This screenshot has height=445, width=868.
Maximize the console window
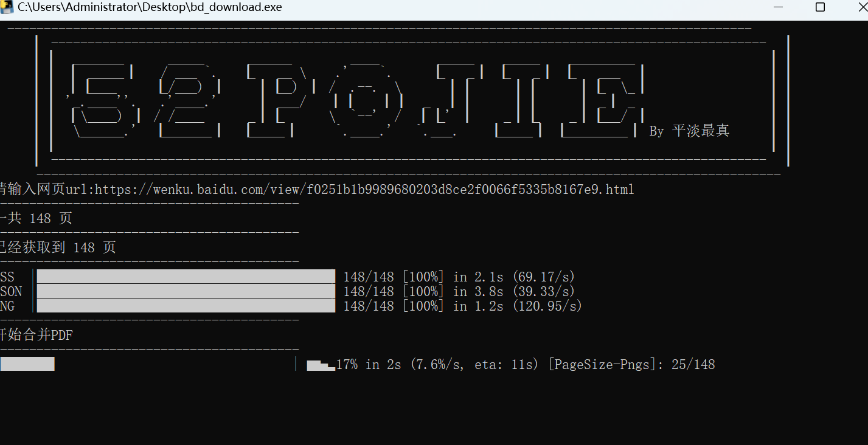click(820, 7)
